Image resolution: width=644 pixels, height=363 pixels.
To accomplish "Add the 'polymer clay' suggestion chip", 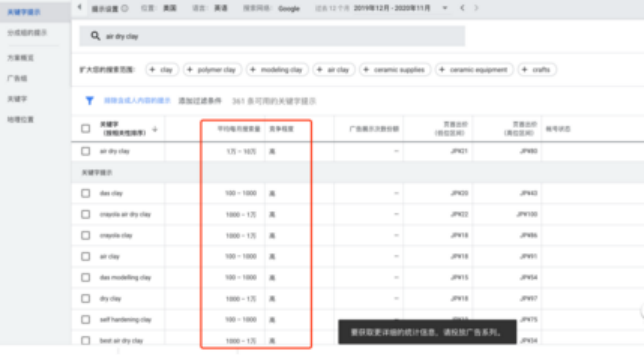I will (x=212, y=70).
